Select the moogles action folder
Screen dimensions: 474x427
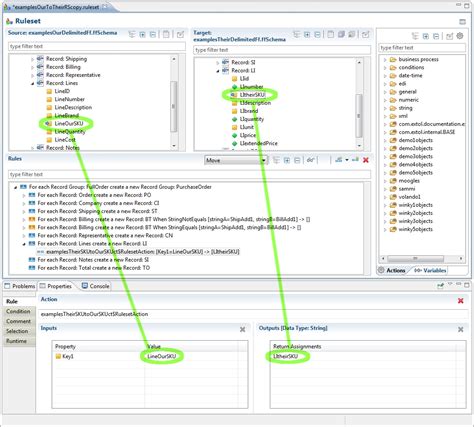409,181
